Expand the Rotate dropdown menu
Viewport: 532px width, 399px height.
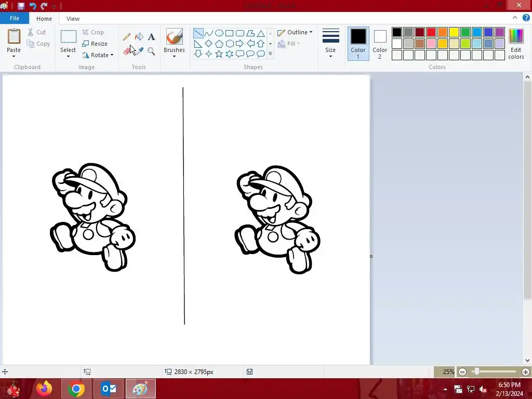[x=112, y=55]
